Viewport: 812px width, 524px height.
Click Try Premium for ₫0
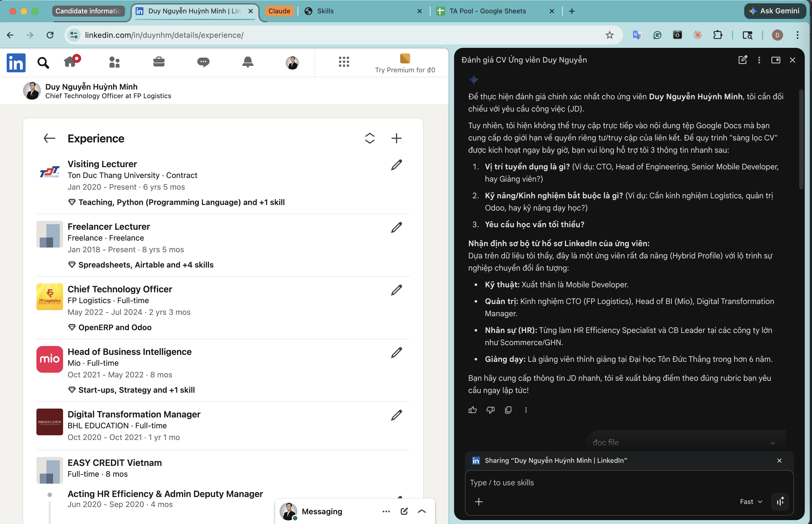tap(405, 64)
